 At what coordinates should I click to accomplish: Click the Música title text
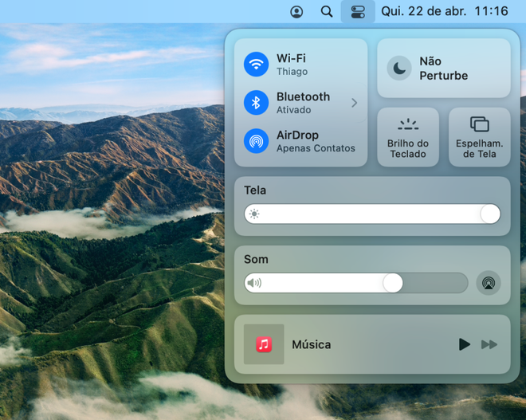[x=312, y=344]
